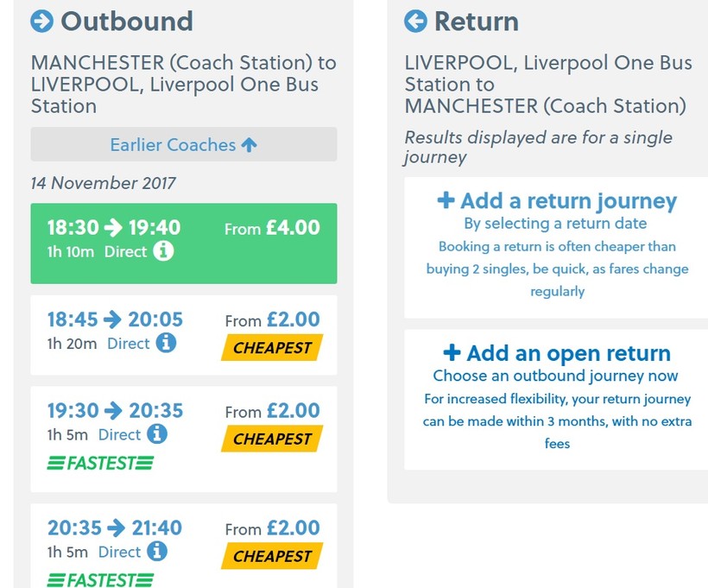The image size is (708, 588).
Task: Click up arrow on Earlier Coaches
Action: click(x=250, y=145)
